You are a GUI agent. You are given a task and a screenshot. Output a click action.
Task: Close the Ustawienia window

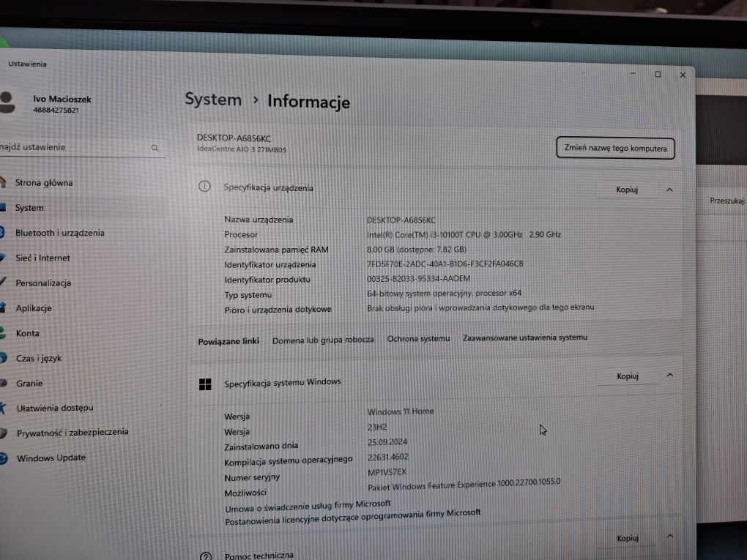point(683,75)
